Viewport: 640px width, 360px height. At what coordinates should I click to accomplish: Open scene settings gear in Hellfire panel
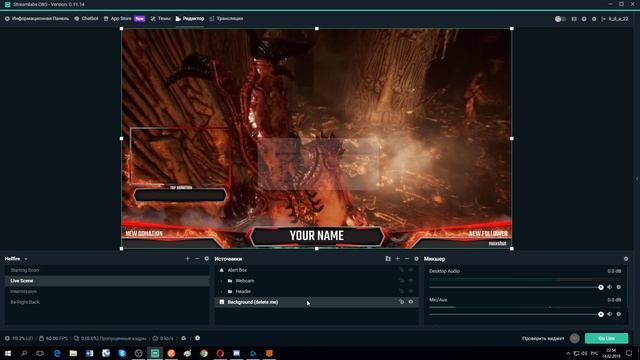pyautogui.click(x=207, y=259)
